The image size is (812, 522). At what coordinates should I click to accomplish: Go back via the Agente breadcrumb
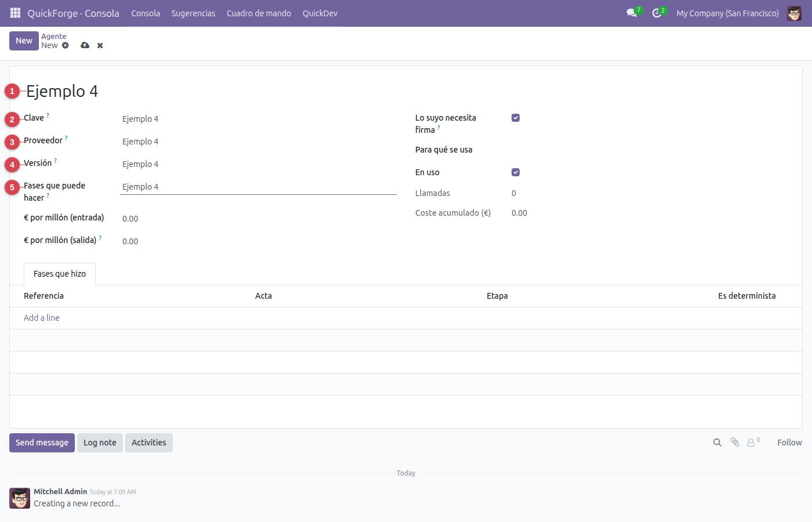click(54, 36)
